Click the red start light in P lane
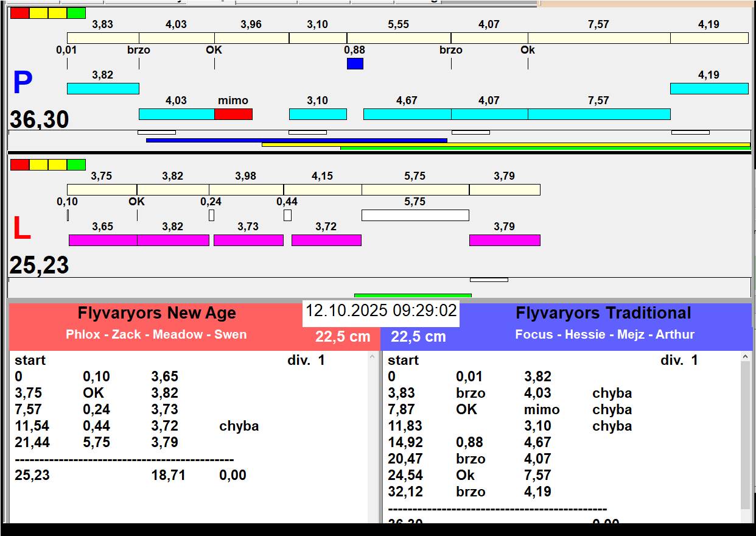 pyautogui.click(x=19, y=13)
